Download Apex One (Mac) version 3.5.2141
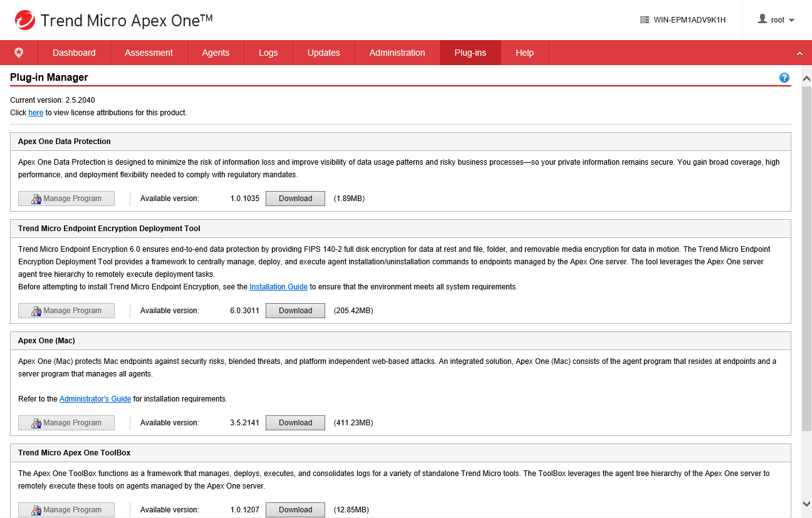The height and width of the screenshot is (518, 812). pos(296,423)
